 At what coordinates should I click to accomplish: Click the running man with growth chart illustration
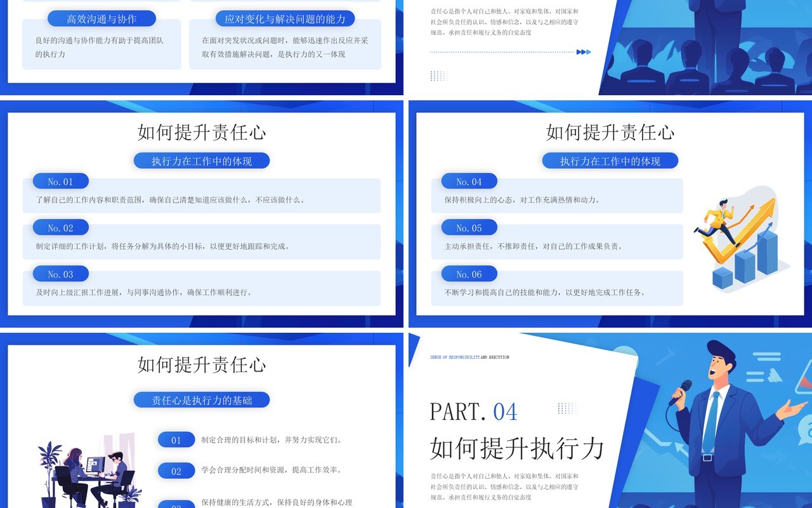pos(741,240)
